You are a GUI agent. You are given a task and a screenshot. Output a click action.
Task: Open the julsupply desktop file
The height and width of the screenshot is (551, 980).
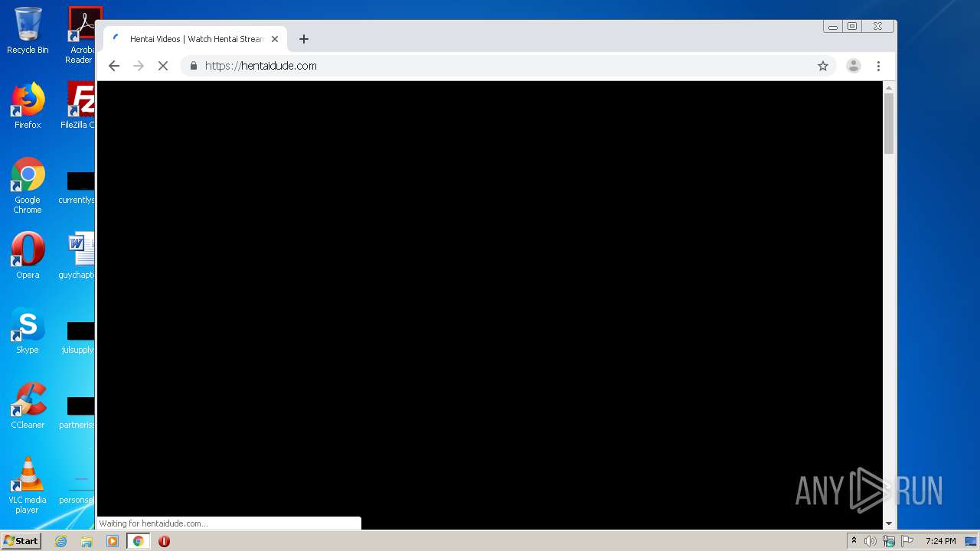80,337
